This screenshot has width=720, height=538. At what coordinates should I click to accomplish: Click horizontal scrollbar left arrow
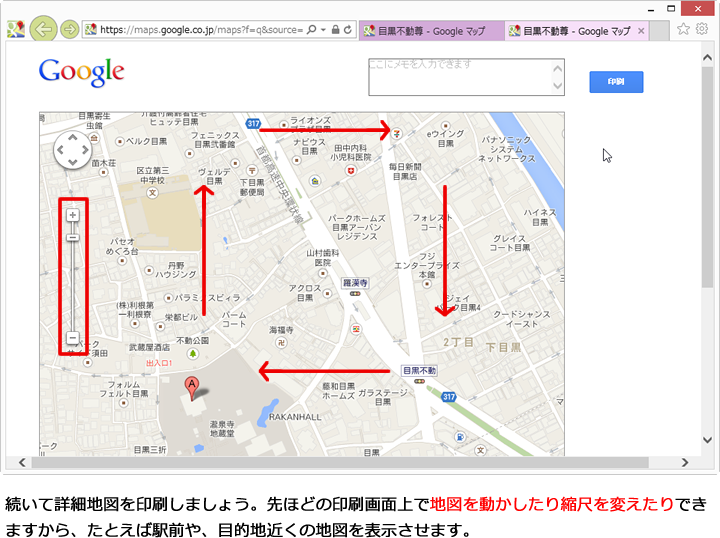coord(22,462)
